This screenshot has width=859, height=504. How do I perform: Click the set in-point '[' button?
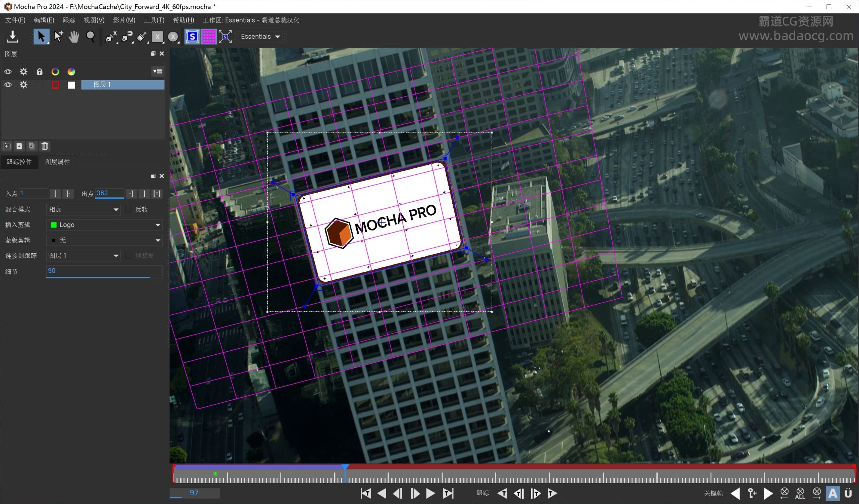55,194
